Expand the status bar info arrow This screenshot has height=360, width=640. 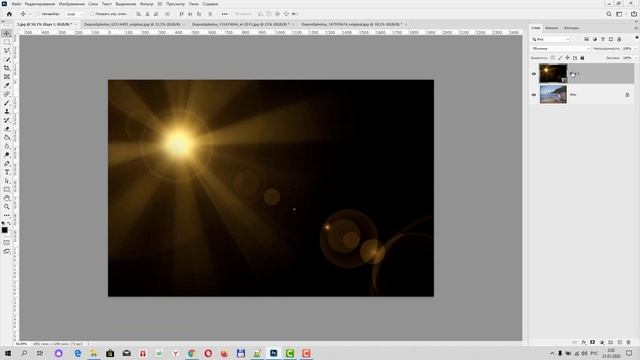tap(89, 344)
